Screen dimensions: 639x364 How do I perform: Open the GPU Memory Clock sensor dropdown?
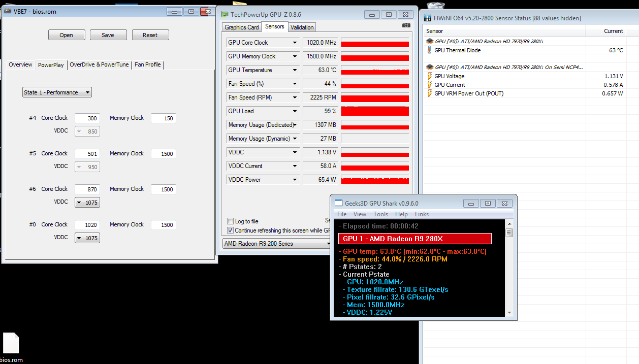(295, 56)
